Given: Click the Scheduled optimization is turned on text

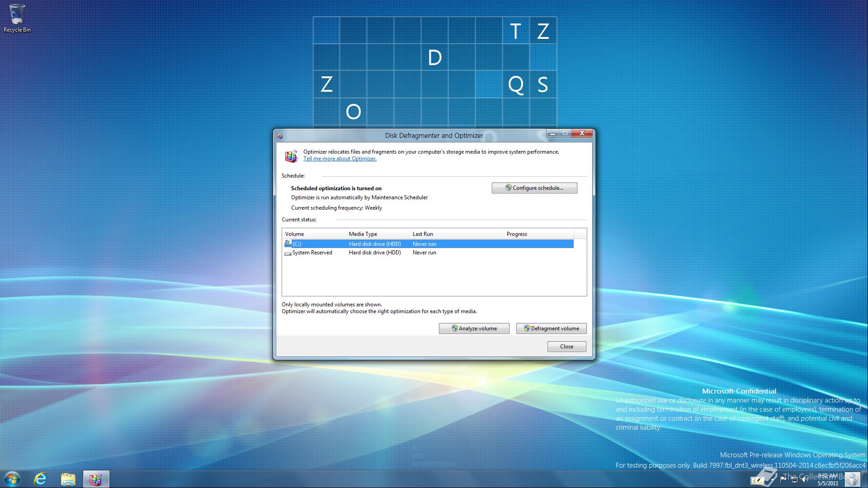Looking at the screenshot, I should [336, 188].
